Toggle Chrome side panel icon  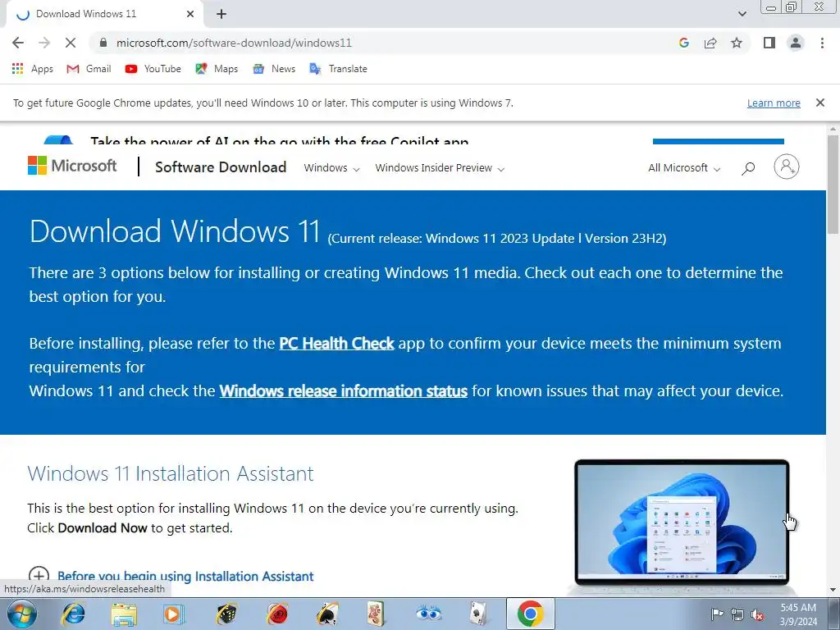pos(769,43)
